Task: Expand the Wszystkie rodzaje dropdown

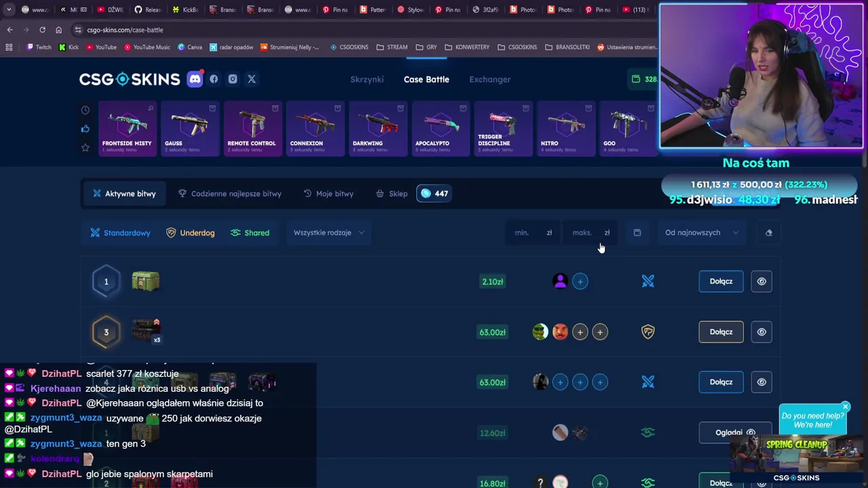Action: tap(329, 232)
